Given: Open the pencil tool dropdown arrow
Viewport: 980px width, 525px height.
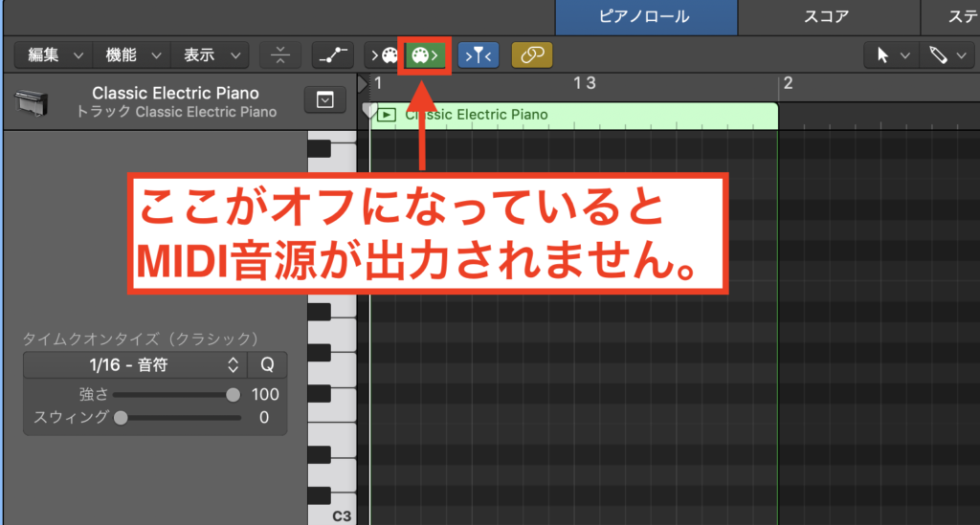Looking at the screenshot, I should coord(962,55).
